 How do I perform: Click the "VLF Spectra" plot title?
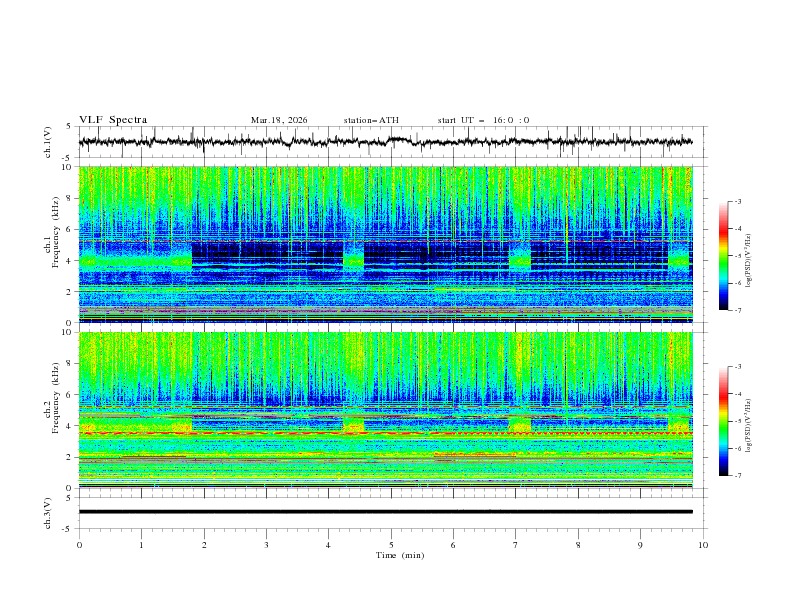click(113, 120)
